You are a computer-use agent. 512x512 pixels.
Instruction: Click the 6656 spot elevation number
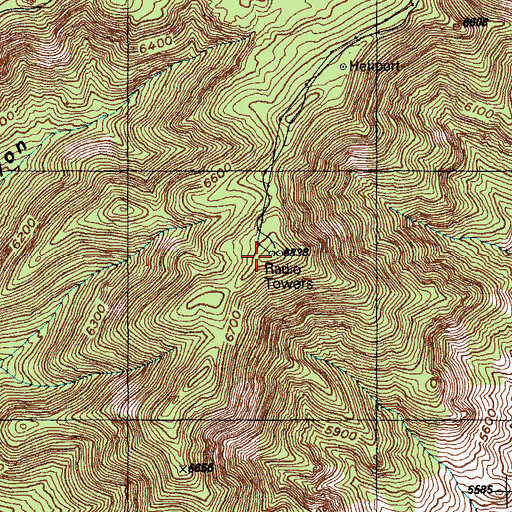[201, 468]
